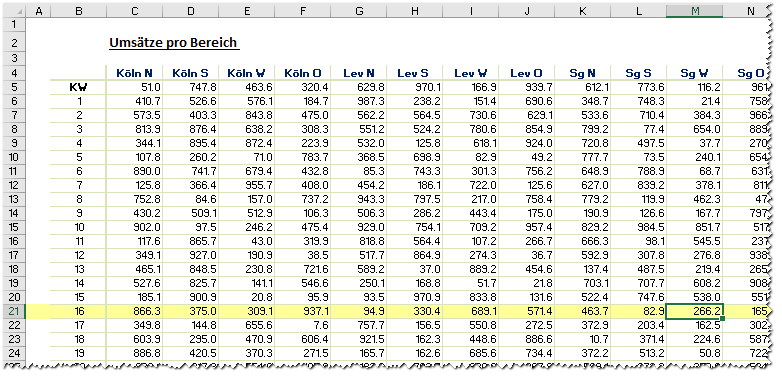Click the KW label cell
782x378 pixels.
78,87
